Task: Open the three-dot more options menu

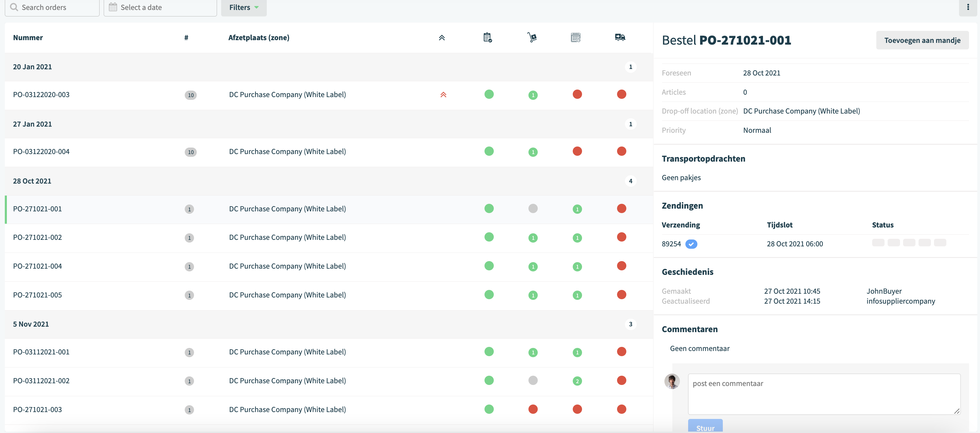Action: 968,7
